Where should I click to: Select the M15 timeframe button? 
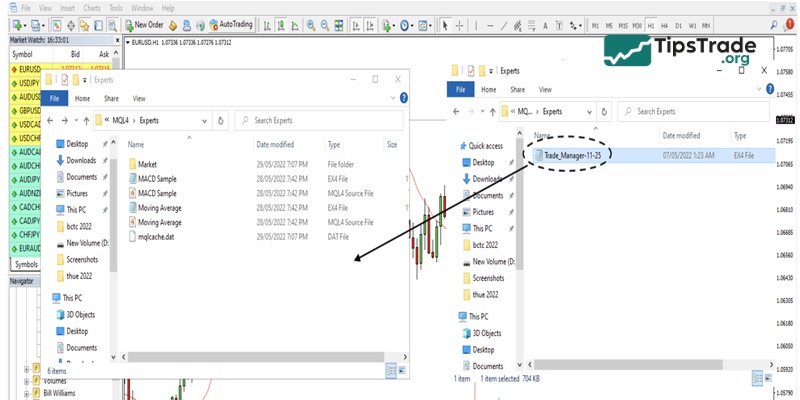coord(623,24)
